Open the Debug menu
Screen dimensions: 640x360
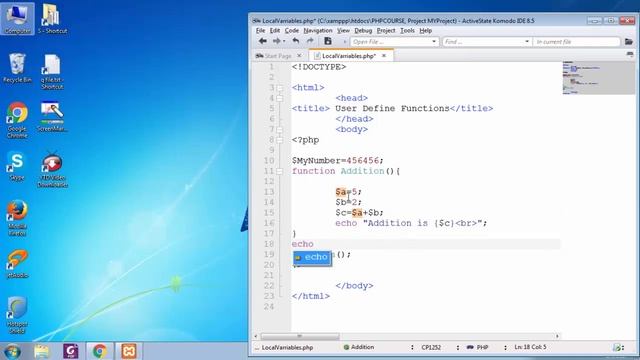pos(363,31)
